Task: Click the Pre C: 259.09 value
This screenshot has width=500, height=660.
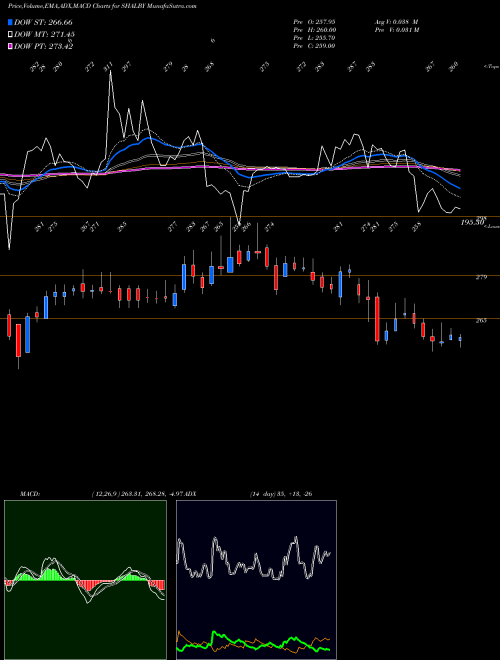Action: (314, 45)
